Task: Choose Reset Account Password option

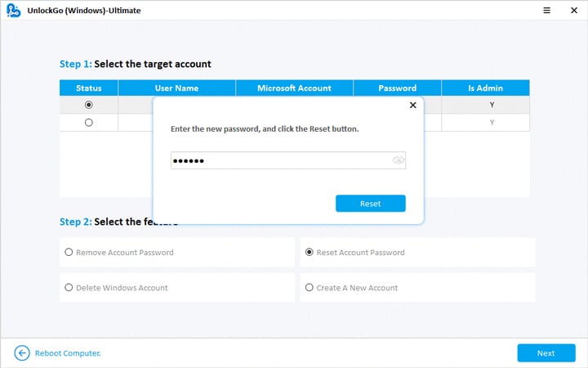Action: [x=309, y=253]
